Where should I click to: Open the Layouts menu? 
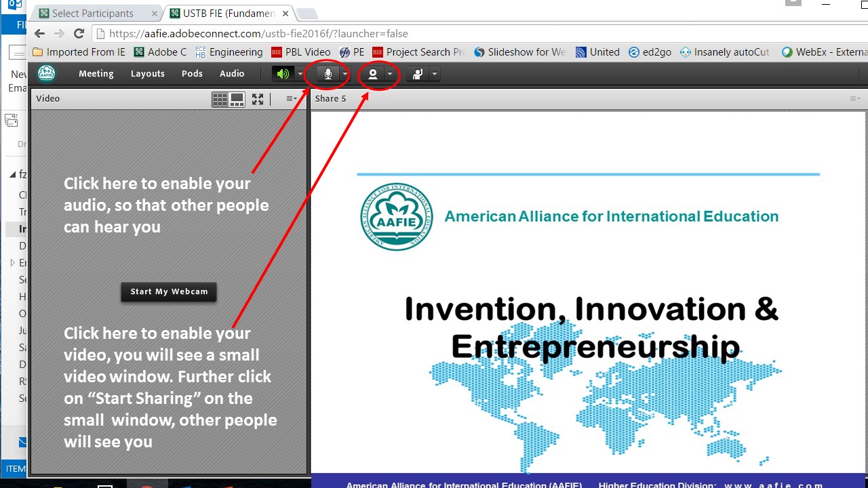click(148, 73)
